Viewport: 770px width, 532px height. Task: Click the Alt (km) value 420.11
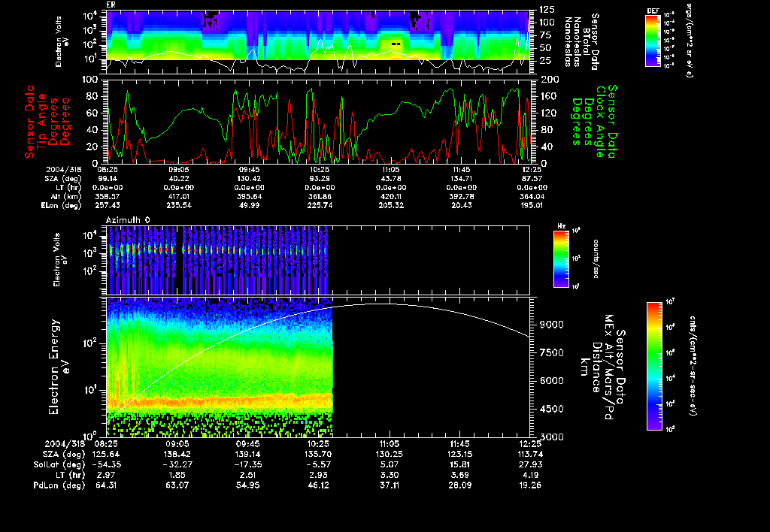(x=390, y=195)
